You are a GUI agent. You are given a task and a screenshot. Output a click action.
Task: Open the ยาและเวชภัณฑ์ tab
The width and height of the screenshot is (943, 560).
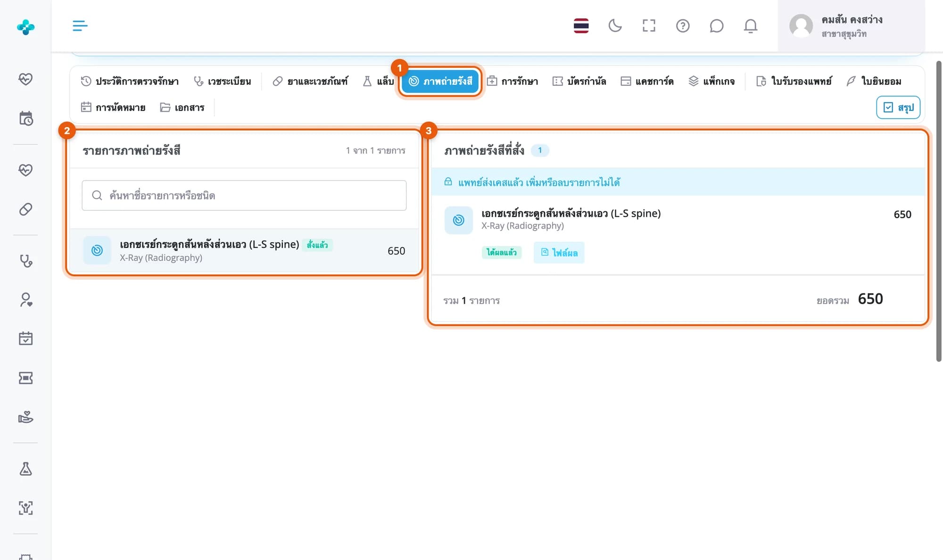click(310, 81)
